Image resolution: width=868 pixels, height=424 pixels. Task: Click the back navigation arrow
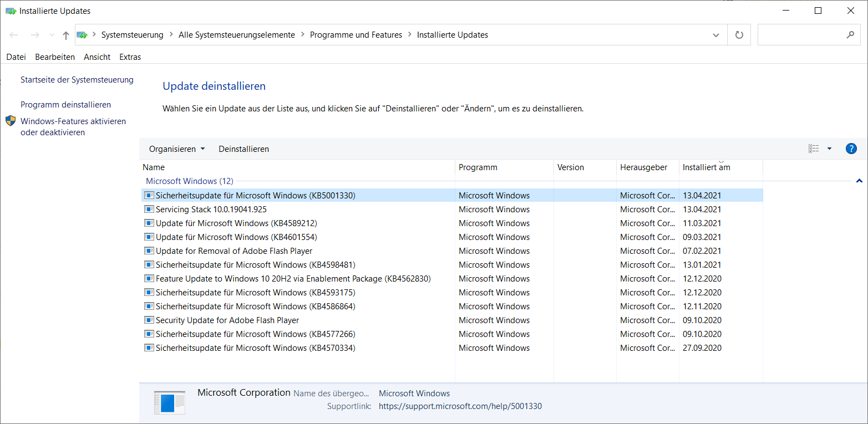coord(14,35)
